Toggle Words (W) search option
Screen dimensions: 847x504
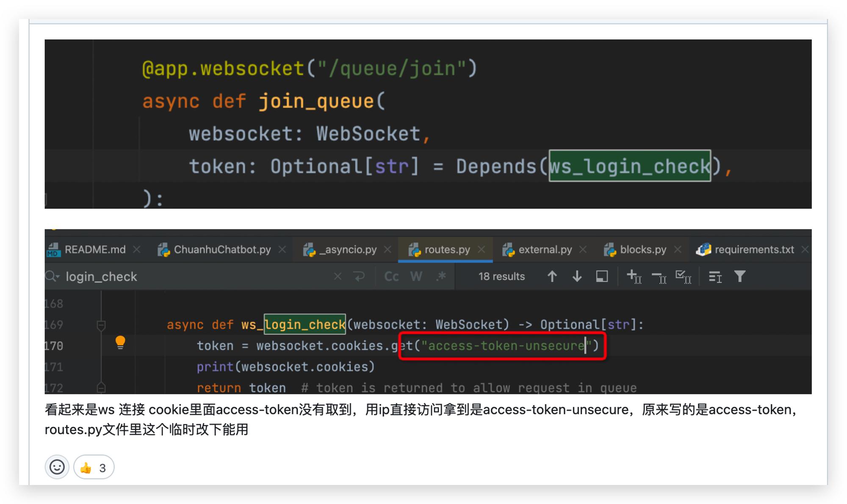[x=416, y=277]
